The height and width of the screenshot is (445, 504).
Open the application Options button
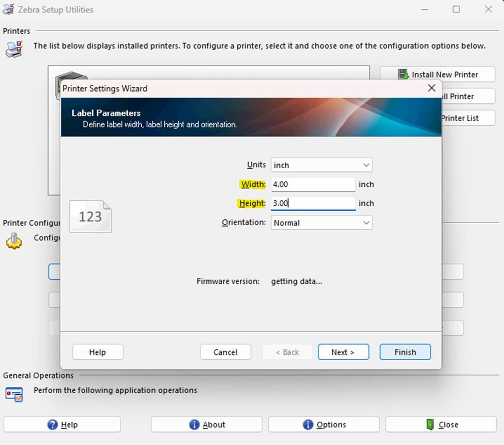[x=324, y=424]
